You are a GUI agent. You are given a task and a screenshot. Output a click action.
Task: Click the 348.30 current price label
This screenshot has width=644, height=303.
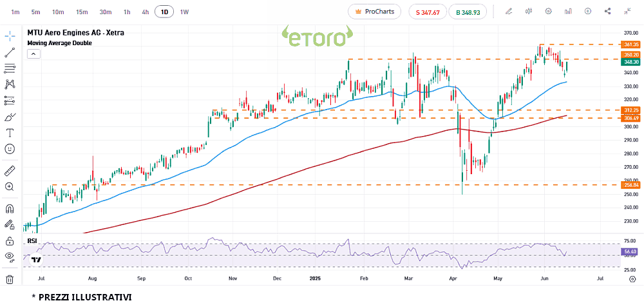(630, 62)
